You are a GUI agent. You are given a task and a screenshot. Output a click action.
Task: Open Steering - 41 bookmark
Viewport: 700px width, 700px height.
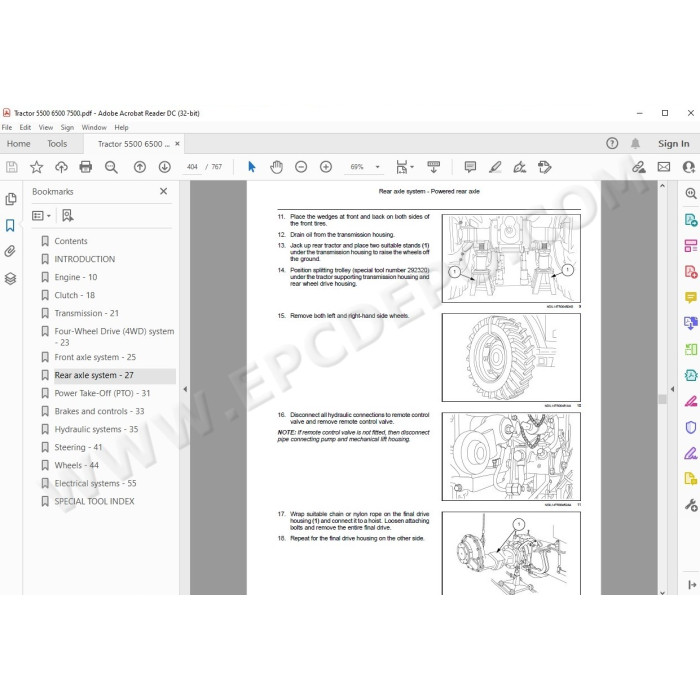click(x=78, y=447)
